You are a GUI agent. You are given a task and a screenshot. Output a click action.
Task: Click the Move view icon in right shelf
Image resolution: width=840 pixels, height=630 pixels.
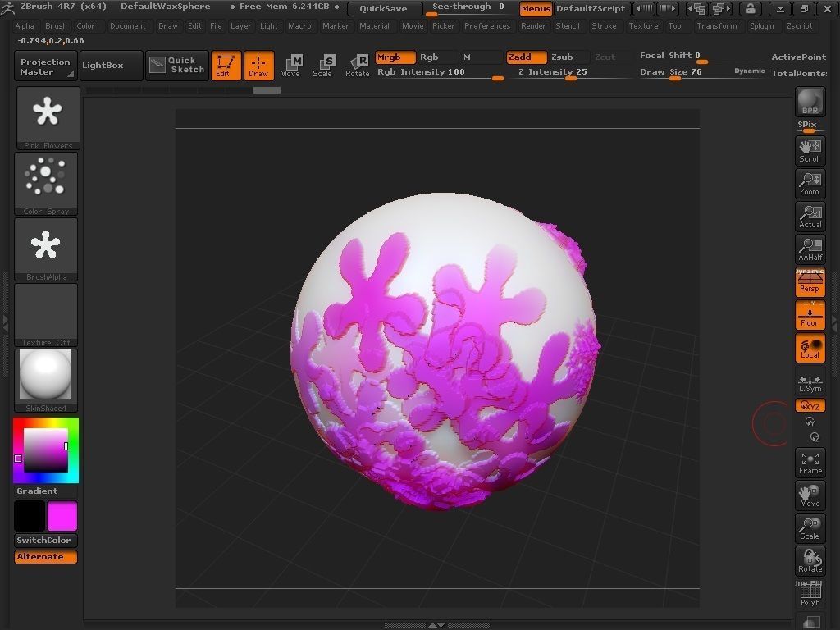[x=810, y=496]
